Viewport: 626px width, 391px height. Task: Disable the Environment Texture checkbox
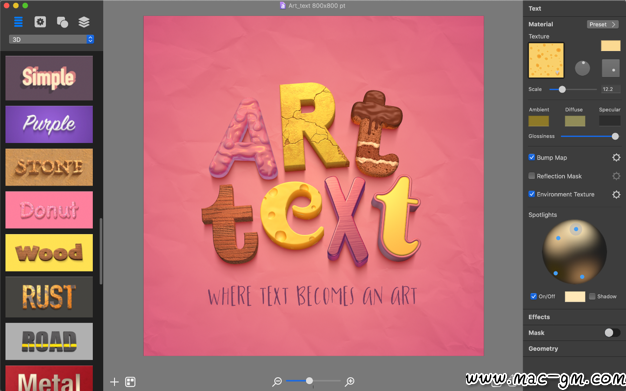(531, 194)
